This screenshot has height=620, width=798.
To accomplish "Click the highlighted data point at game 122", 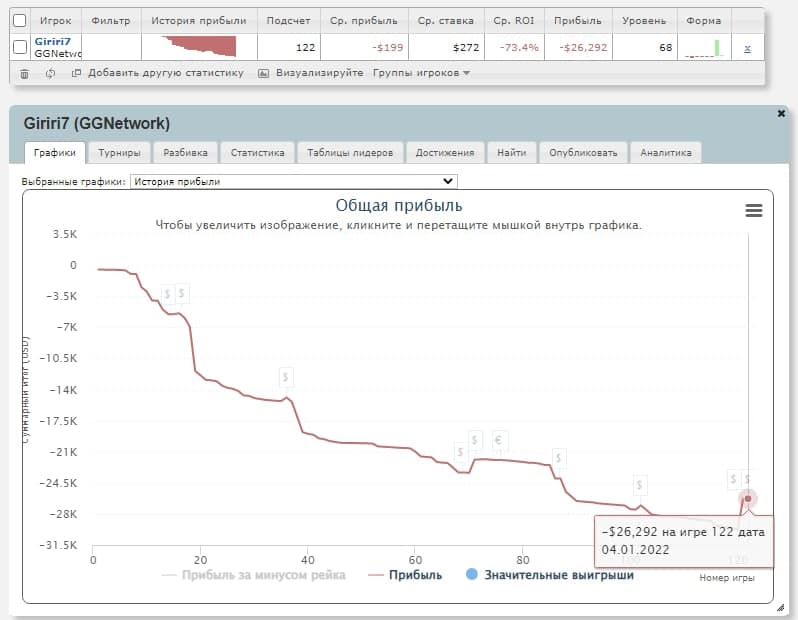I will click(747, 499).
